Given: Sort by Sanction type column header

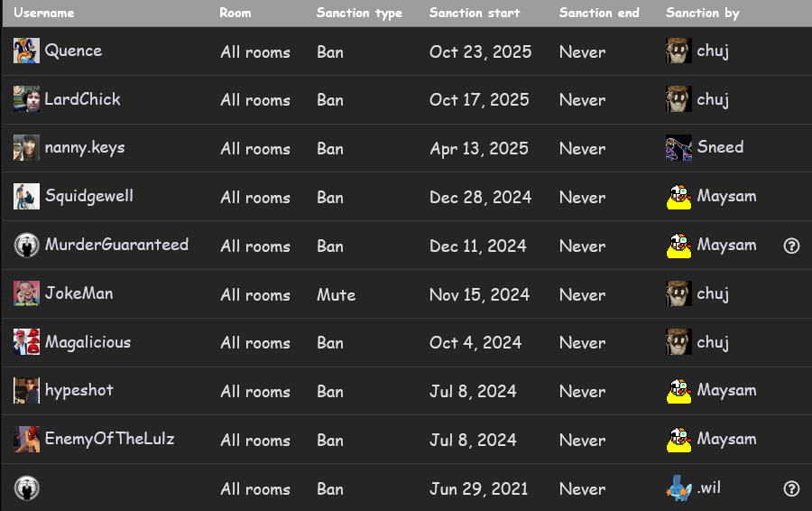Looking at the screenshot, I should pyautogui.click(x=359, y=13).
